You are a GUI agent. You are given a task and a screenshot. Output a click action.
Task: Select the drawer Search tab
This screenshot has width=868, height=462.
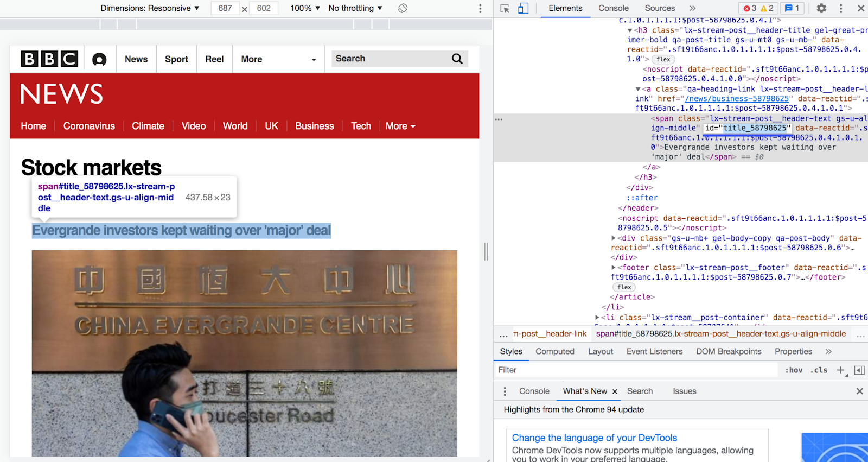pyautogui.click(x=640, y=391)
